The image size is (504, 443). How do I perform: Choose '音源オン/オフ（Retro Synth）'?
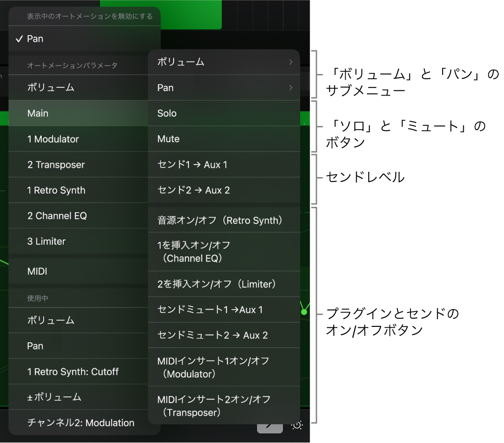click(224, 220)
